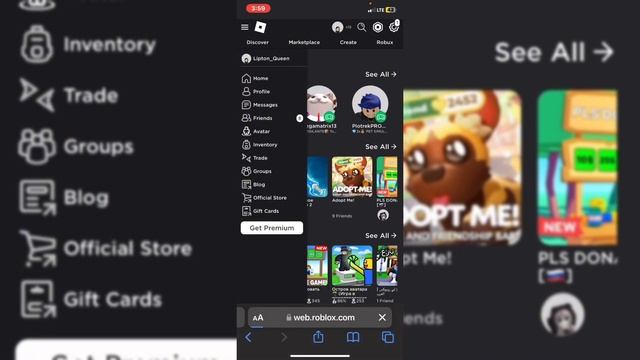The width and height of the screenshot is (640, 360).
Task: Open Groups item in phone sidebar
Action: coord(257,171)
